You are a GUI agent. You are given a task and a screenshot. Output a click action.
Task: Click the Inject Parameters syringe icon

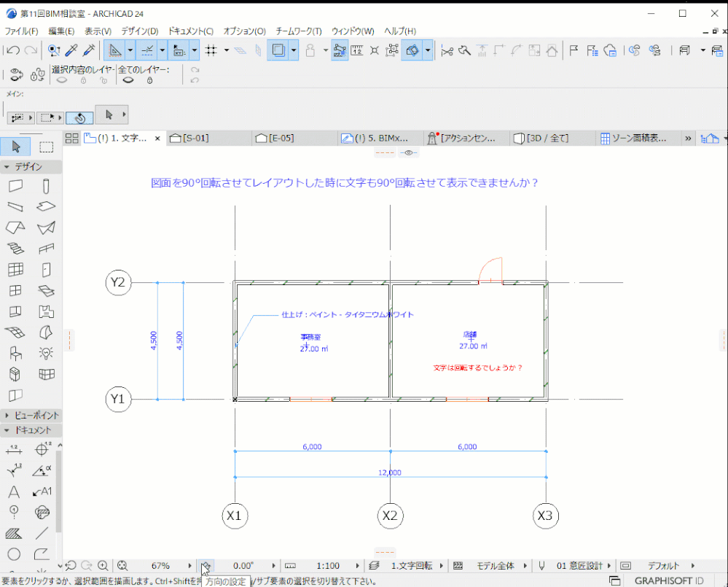89,50
